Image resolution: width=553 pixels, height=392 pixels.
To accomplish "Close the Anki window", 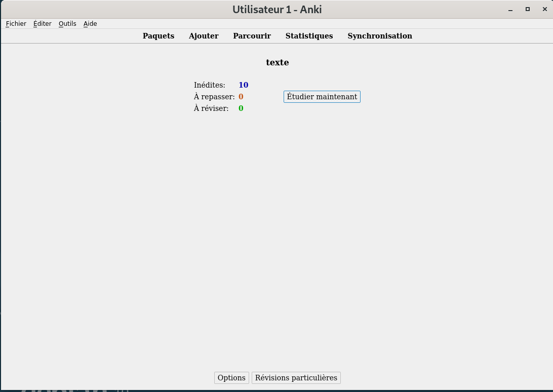I will pyautogui.click(x=544, y=10).
